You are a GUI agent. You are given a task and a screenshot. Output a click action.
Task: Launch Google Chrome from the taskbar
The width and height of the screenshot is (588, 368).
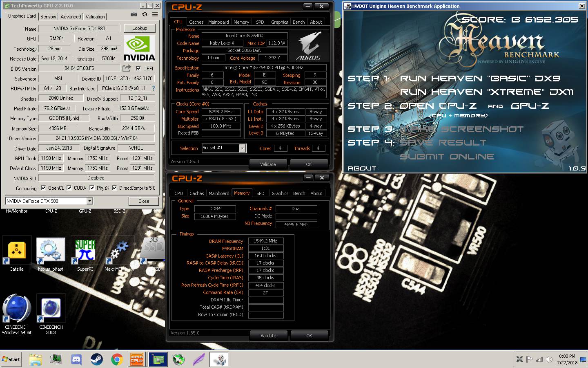coord(117,359)
